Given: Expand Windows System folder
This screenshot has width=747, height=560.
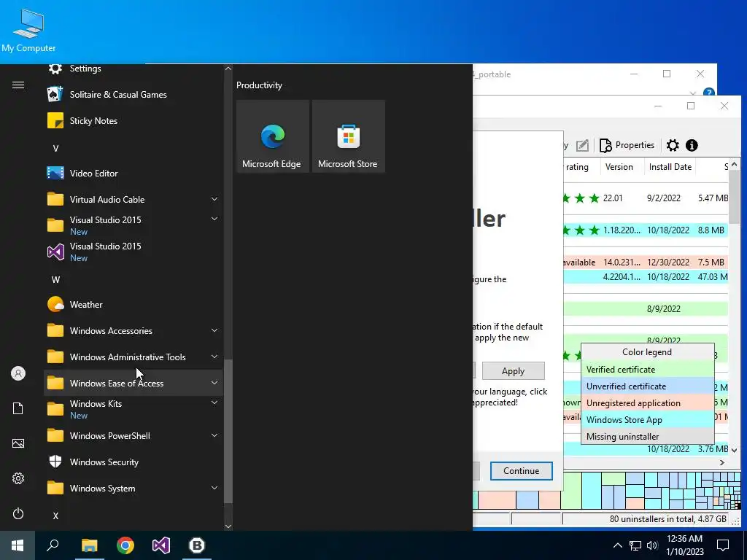Looking at the screenshot, I should [x=133, y=488].
